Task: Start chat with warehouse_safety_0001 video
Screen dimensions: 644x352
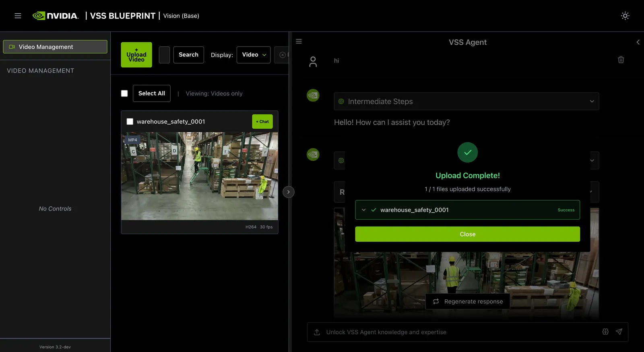Action: click(x=262, y=121)
